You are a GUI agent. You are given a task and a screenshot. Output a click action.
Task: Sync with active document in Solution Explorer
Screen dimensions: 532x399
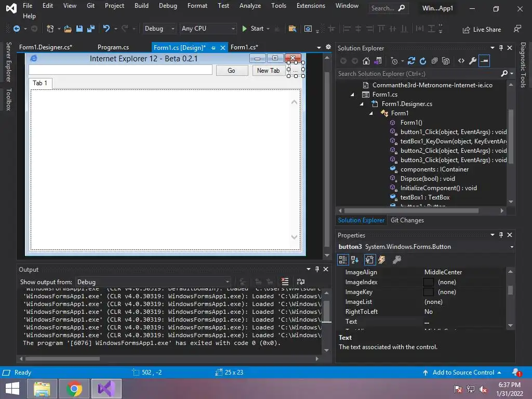(x=411, y=61)
